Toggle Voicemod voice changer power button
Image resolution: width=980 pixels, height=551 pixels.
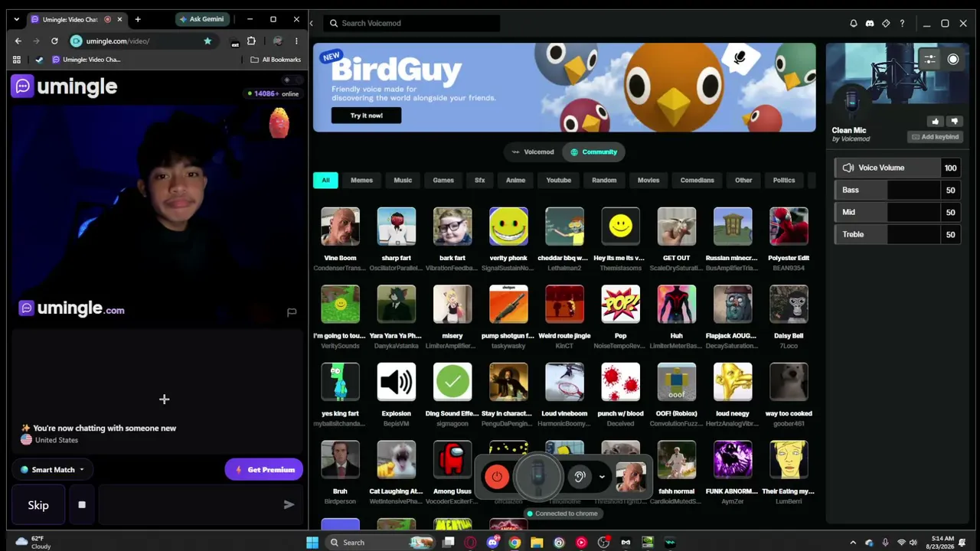pyautogui.click(x=497, y=477)
